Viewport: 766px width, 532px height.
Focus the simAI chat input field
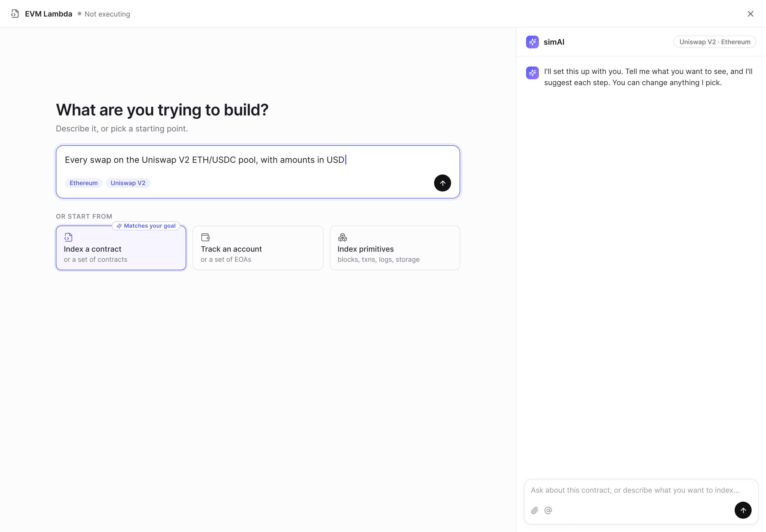tap(641, 502)
